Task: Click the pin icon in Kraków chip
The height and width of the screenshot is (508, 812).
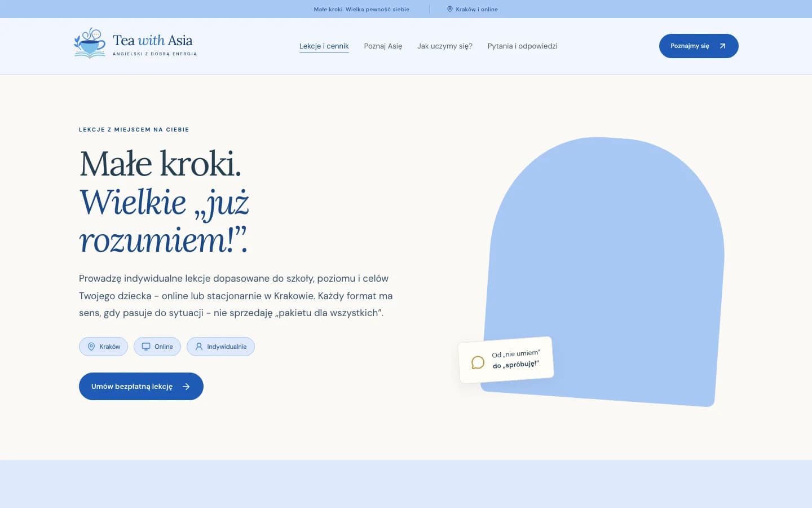Action: coord(91,347)
